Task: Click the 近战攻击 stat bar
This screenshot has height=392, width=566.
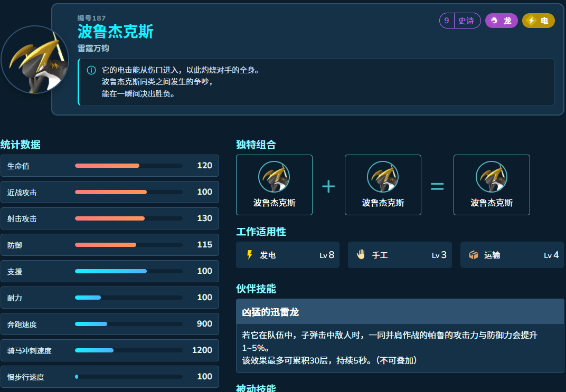Action: pyautogui.click(x=129, y=192)
